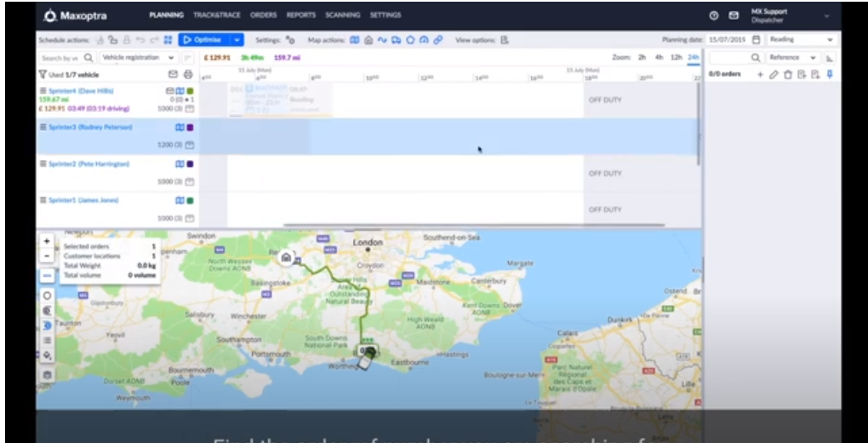Select the 24h zoom option
The image size is (868, 443).
point(694,57)
